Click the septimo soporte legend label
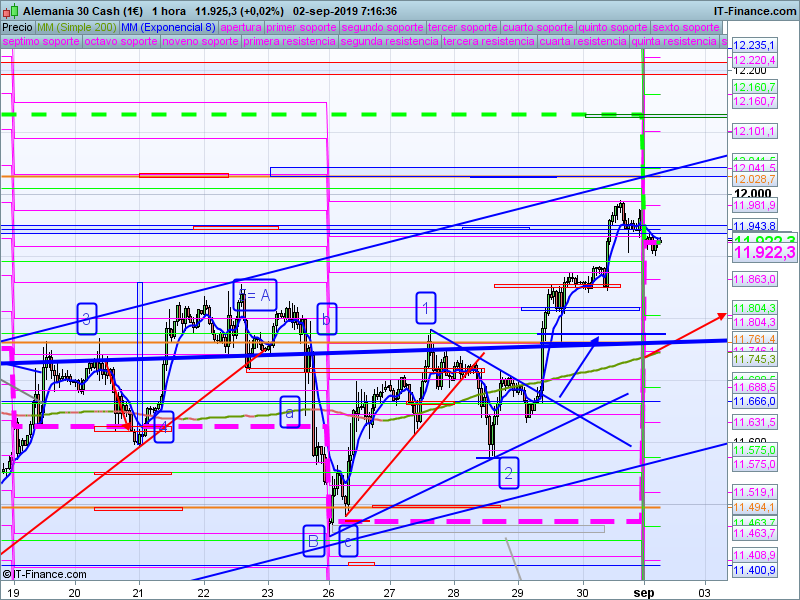 [x=41, y=41]
